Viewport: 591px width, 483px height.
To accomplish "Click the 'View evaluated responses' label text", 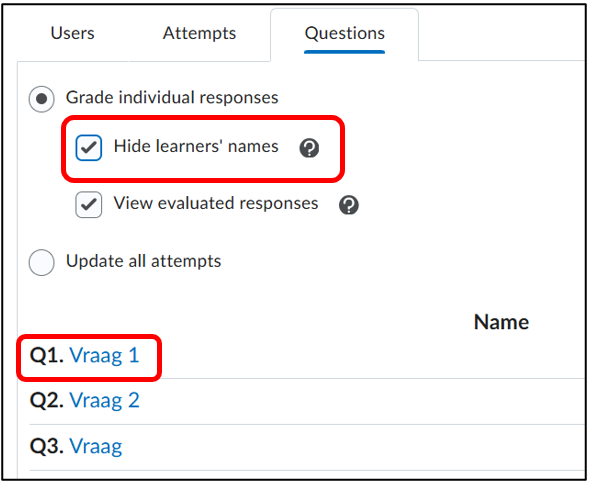I will click(216, 204).
